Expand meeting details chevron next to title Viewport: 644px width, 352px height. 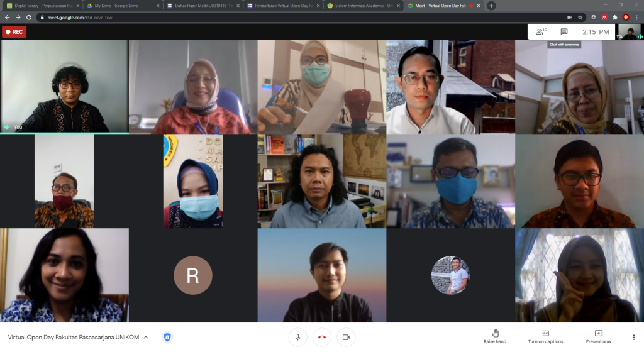tap(146, 338)
